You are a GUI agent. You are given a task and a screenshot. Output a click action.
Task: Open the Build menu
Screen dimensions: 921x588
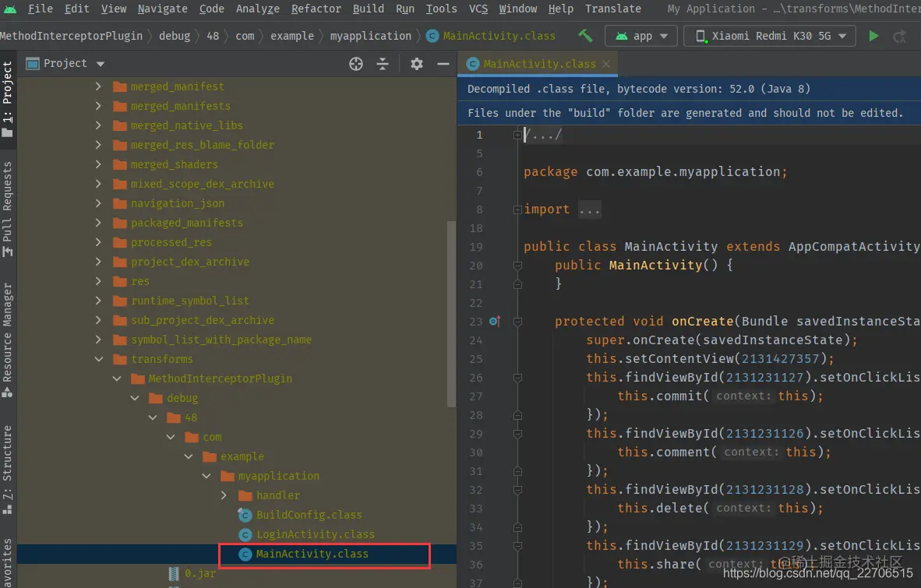click(369, 9)
